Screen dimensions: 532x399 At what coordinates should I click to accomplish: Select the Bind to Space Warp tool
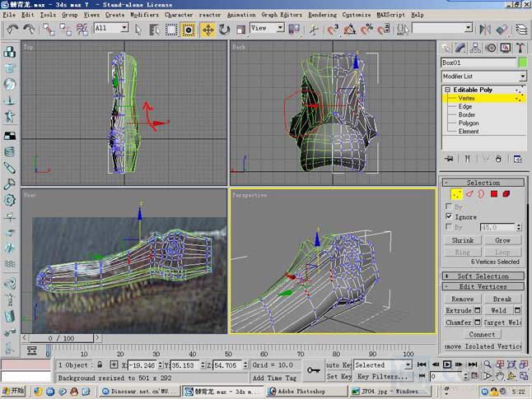click(82, 30)
